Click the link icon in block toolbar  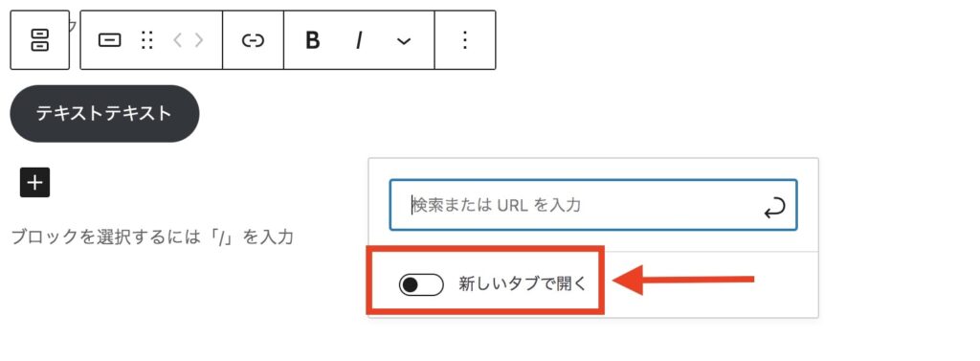tap(253, 40)
